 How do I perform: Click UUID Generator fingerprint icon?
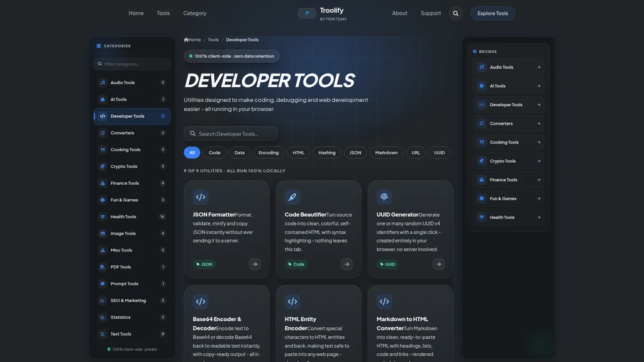[x=384, y=197]
